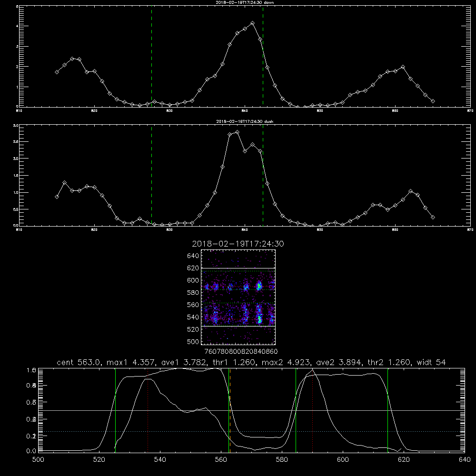
Task: Click the green solid line near 525 in bottom plot
Action: (115, 410)
